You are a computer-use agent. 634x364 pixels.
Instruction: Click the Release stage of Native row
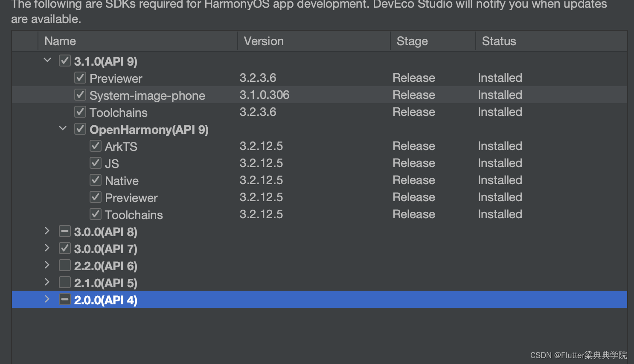414,180
